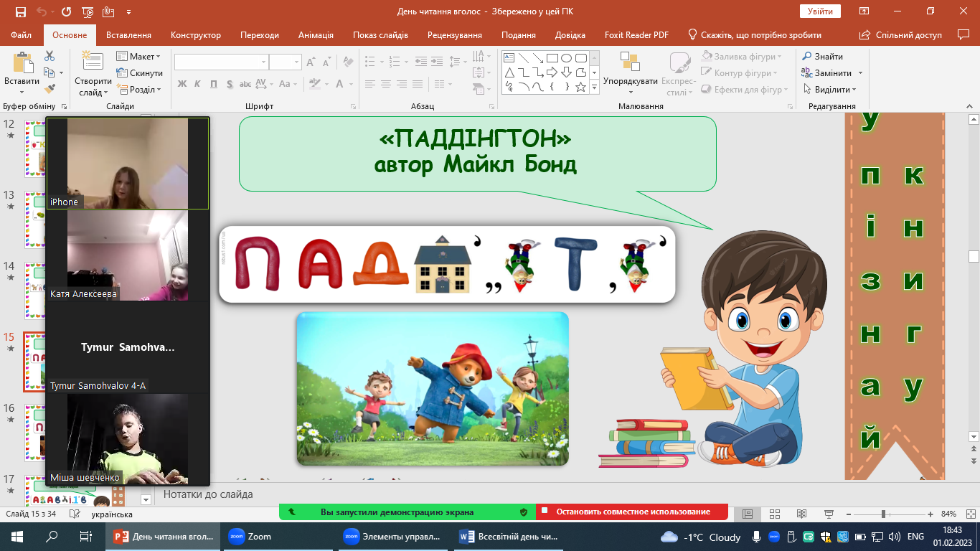Switch to Normal view icon in status bar
The height and width of the screenshot is (551, 980).
coord(748,514)
